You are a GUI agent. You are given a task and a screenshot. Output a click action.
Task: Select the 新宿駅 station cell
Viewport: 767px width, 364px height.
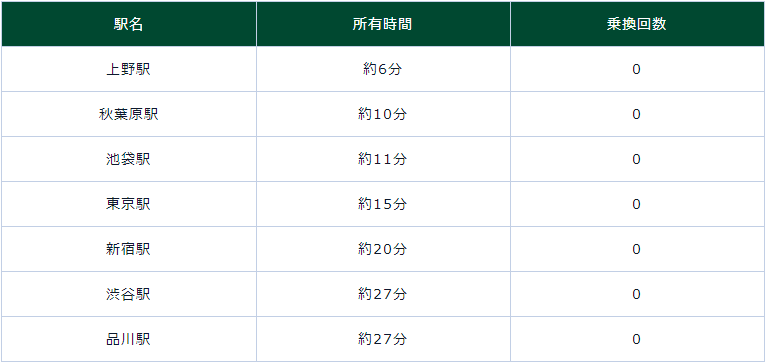129,249
